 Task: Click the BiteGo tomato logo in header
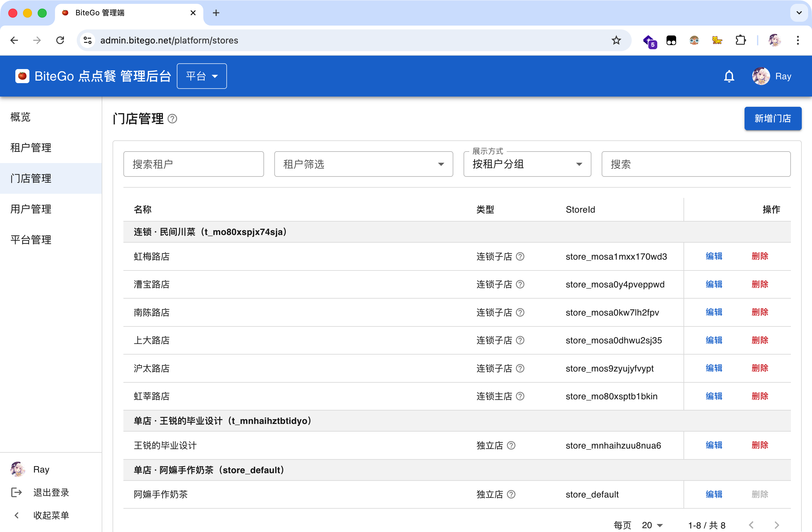click(22, 76)
